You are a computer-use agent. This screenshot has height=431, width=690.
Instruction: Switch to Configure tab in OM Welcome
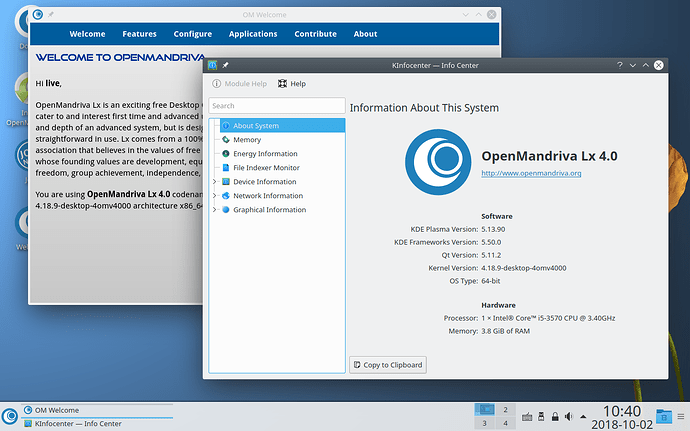(x=193, y=34)
